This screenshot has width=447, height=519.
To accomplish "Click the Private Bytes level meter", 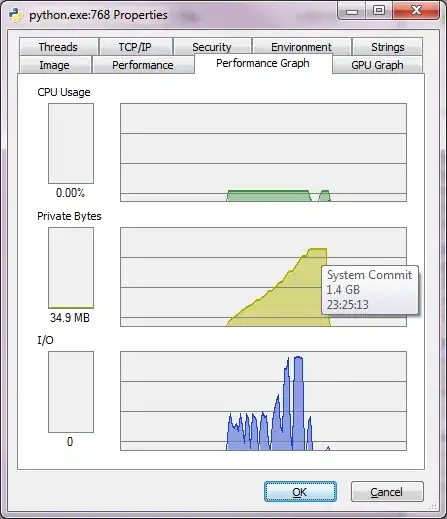I will coord(71,268).
